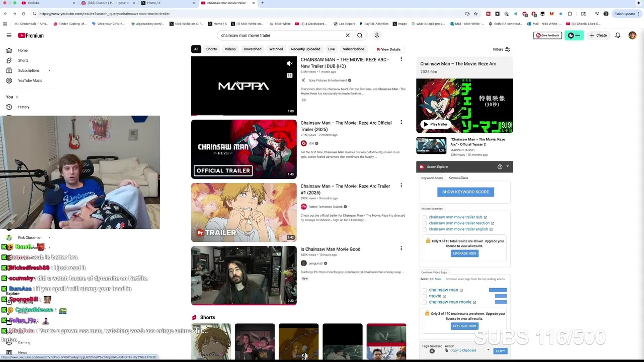Viewport: 644px width, 362px height.
Task: Click the COPY tags button
Action: point(500,351)
